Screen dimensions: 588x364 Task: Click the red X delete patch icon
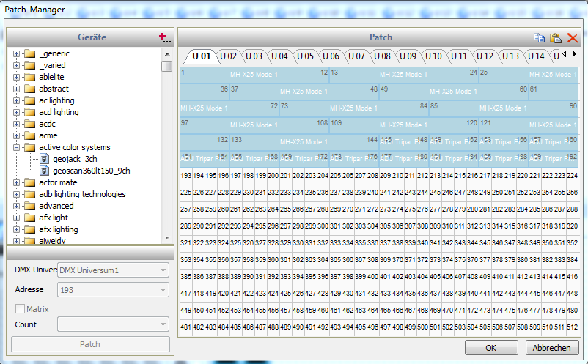point(573,38)
